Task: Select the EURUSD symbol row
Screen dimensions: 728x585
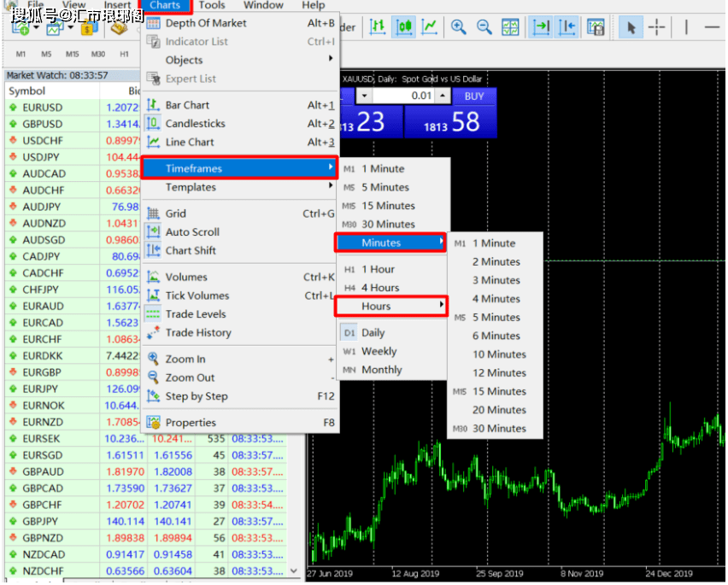Action: tap(73, 108)
